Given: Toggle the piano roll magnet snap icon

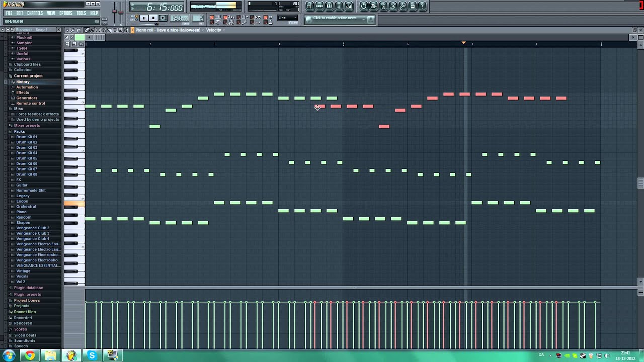Looking at the screenshot, I should (78, 30).
